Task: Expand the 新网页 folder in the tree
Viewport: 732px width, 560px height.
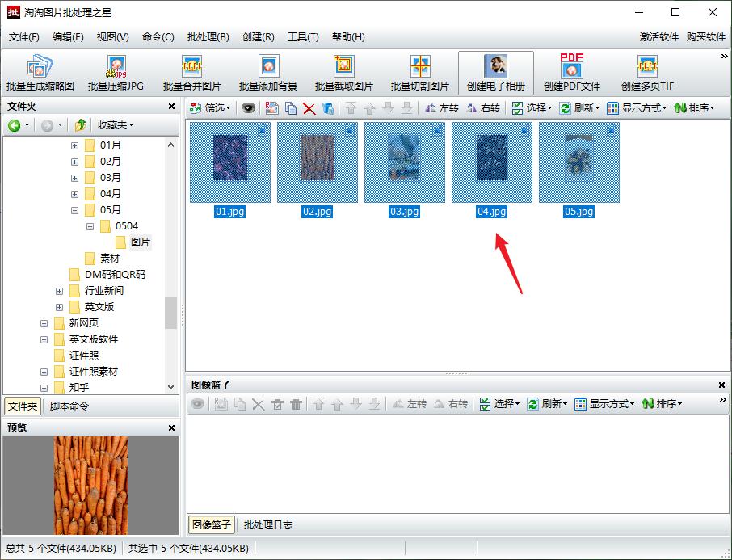Action: (x=45, y=322)
